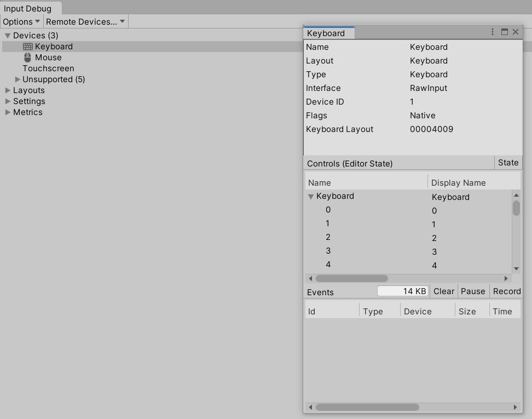The height and width of the screenshot is (419, 532).
Task: Click the State button
Action: pyautogui.click(x=508, y=163)
